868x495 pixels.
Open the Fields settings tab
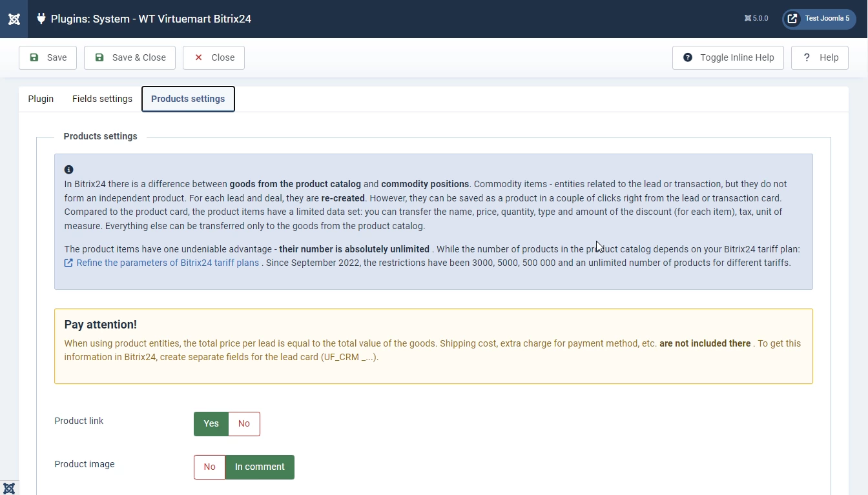pos(102,99)
